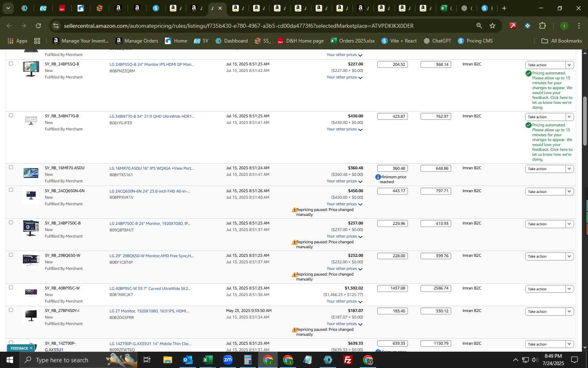Select checkbox for SY_RB_24CQ650N-6N
The image size is (588, 368).
click(x=11, y=190)
